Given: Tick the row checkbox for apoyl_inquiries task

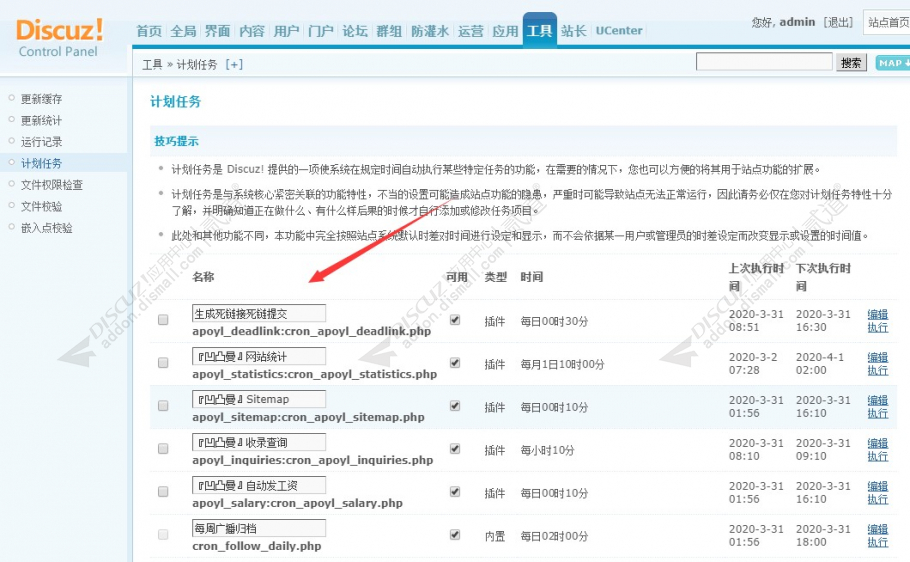Looking at the screenshot, I should pos(163,449).
